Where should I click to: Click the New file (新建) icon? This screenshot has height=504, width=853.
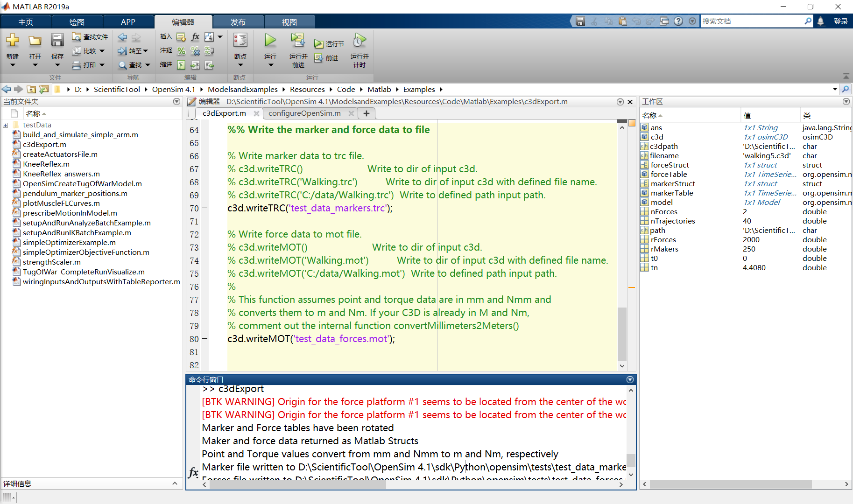(13, 41)
